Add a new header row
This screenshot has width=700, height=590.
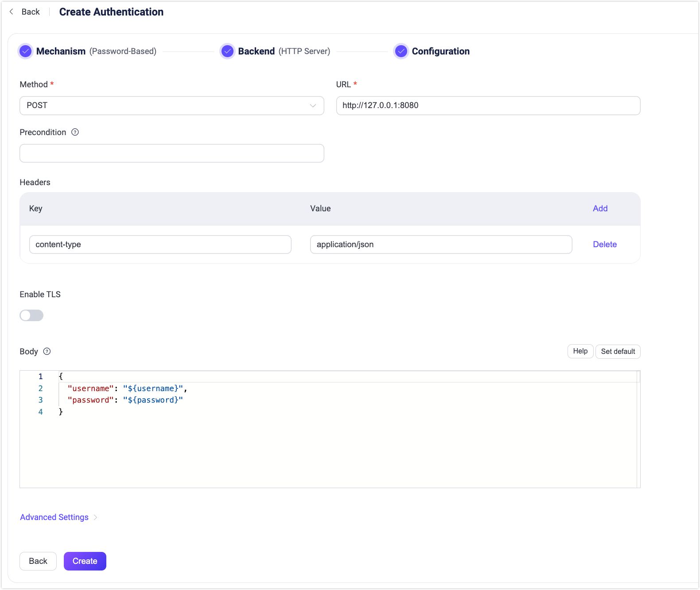point(600,209)
